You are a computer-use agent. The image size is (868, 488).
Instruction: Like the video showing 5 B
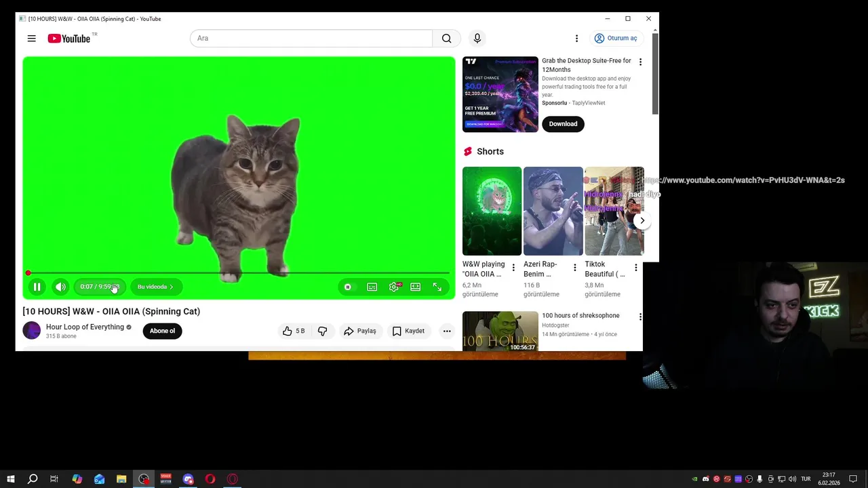pos(294,331)
